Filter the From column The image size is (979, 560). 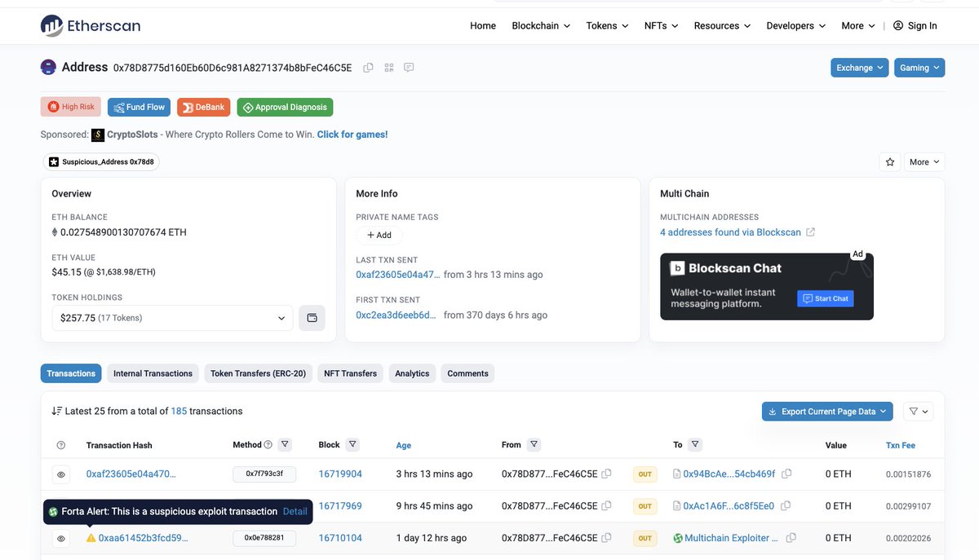click(x=534, y=444)
